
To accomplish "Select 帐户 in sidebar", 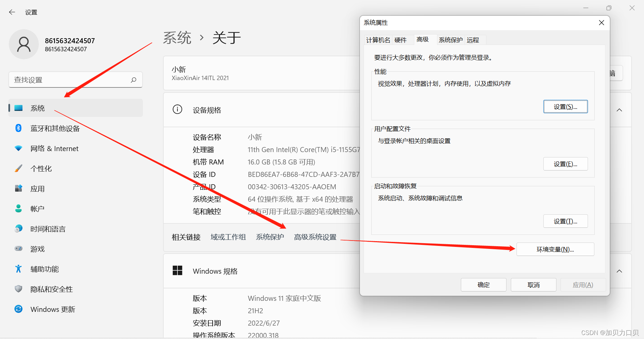I will (x=75, y=209).
